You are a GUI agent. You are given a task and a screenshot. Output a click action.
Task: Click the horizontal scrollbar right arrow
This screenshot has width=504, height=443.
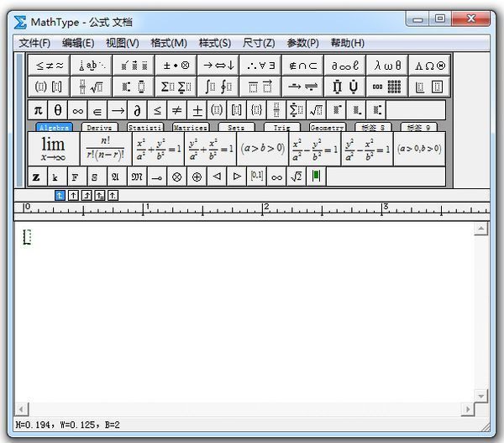(x=468, y=409)
